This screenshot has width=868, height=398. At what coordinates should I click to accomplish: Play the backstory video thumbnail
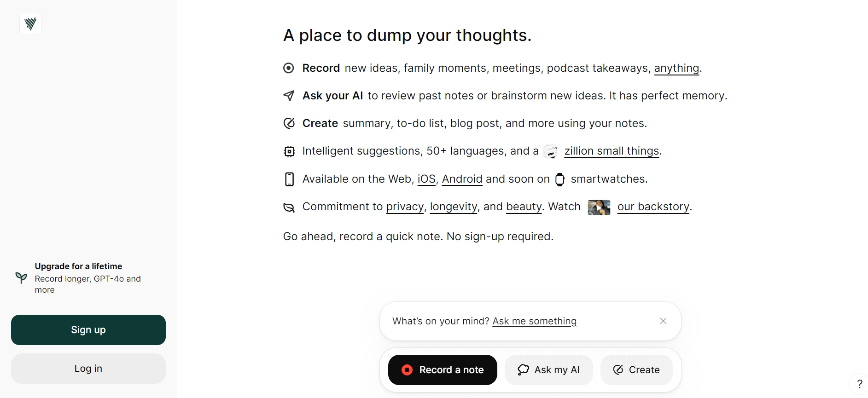pyautogui.click(x=599, y=208)
